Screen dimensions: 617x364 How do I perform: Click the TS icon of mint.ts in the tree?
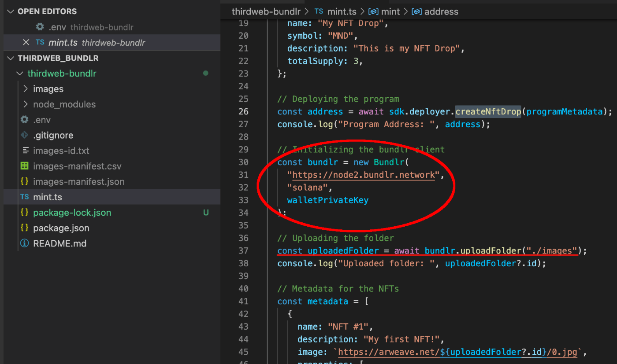[x=25, y=197]
